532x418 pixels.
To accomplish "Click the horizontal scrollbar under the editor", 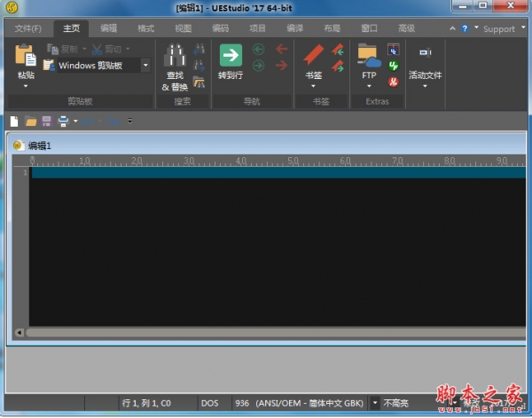I will point(266,333).
